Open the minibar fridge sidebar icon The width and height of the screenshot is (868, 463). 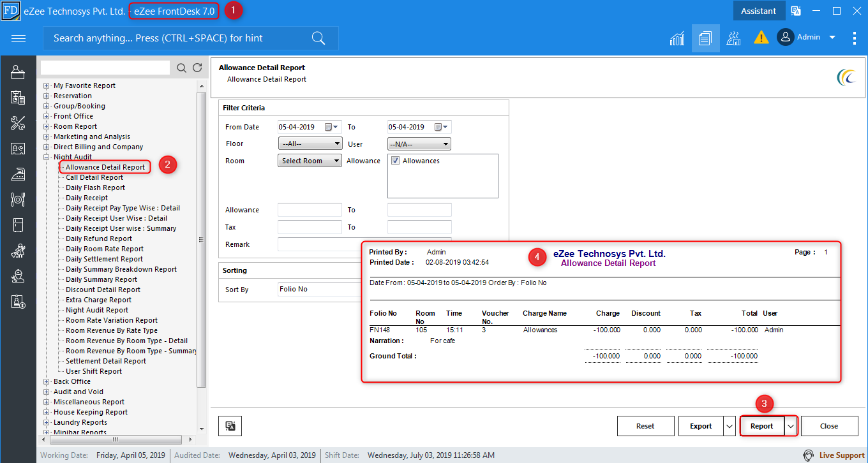click(18, 225)
